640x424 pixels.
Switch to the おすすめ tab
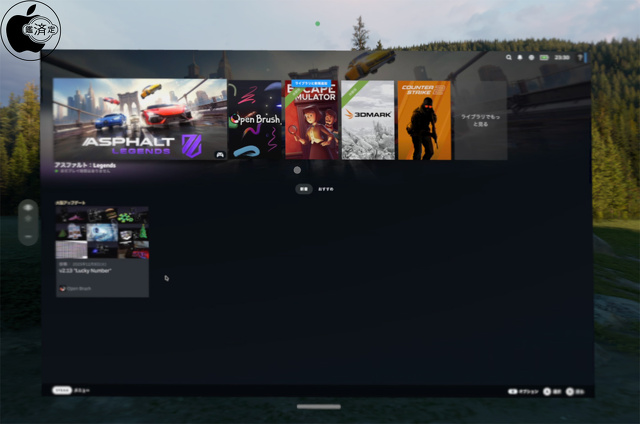coord(326,189)
